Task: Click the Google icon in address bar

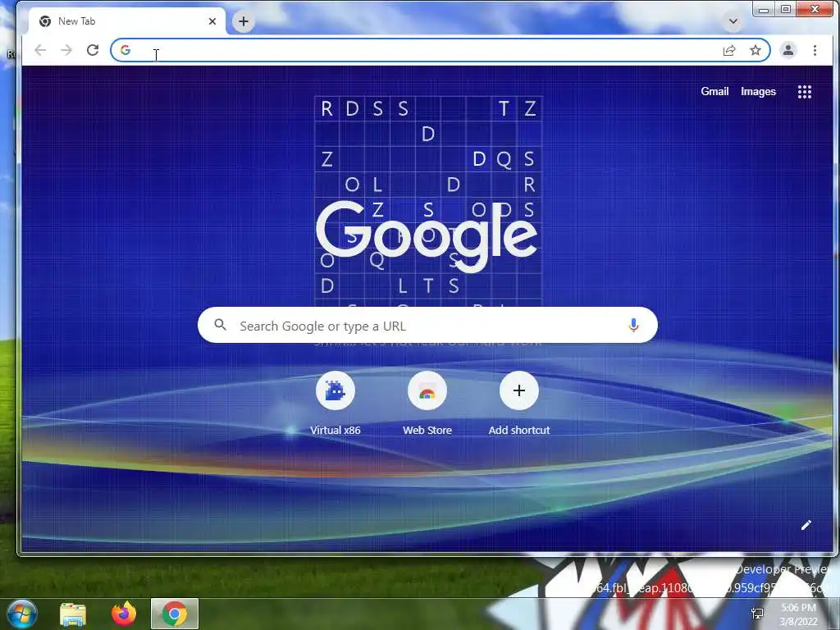Action: [126, 50]
